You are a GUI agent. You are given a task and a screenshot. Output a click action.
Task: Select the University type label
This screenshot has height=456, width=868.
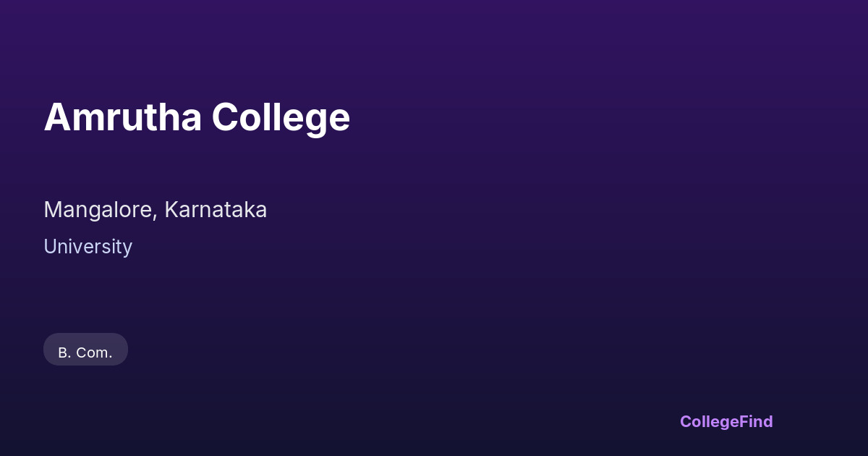(88, 247)
